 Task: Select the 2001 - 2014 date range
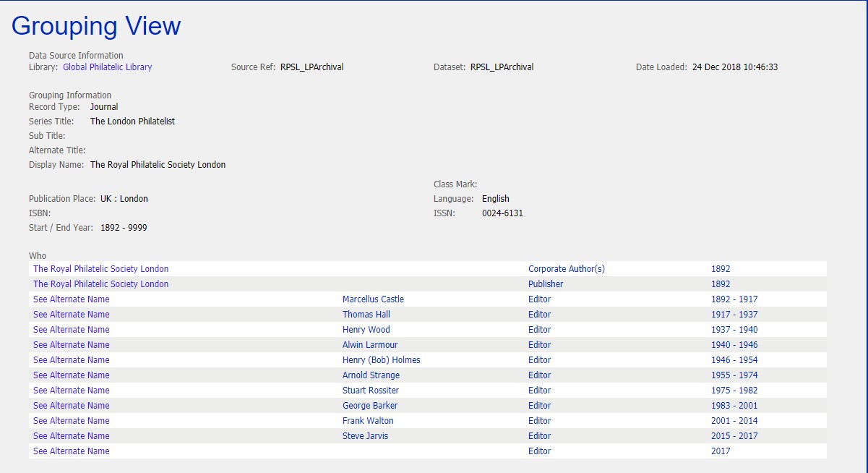[x=734, y=421]
